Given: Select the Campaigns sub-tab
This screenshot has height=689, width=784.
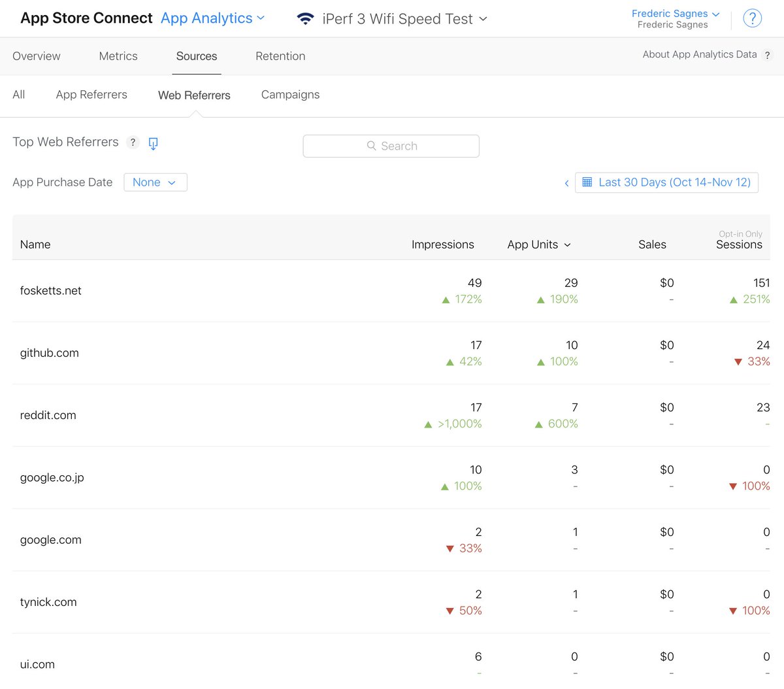Looking at the screenshot, I should 291,95.
